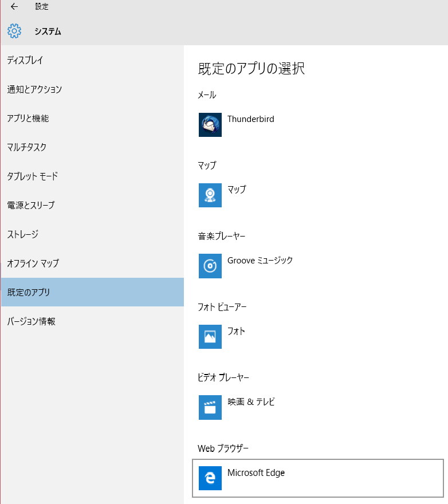
Task: Click the 設定 window title text
Action: point(42,6)
